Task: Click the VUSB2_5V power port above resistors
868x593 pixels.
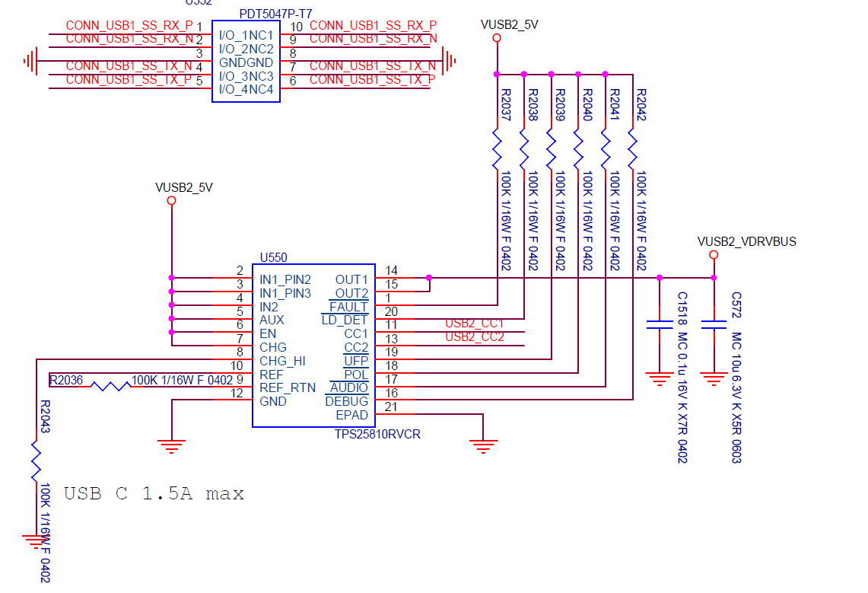Action: click(497, 37)
